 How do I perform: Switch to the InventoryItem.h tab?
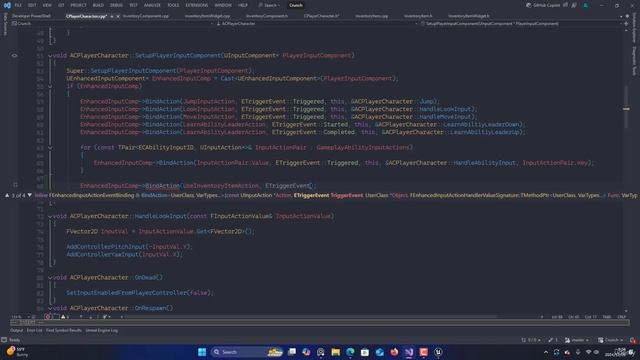tap(418, 16)
